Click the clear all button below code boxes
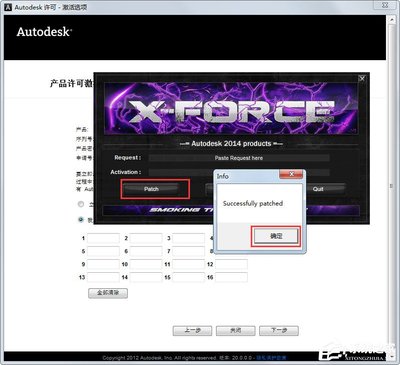The image size is (400, 365). pos(108,293)
